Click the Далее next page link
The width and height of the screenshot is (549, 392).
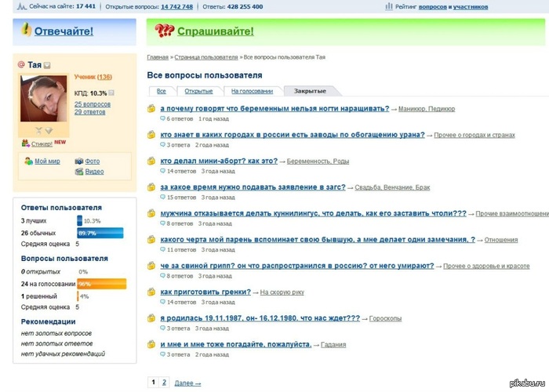(187, 383)
